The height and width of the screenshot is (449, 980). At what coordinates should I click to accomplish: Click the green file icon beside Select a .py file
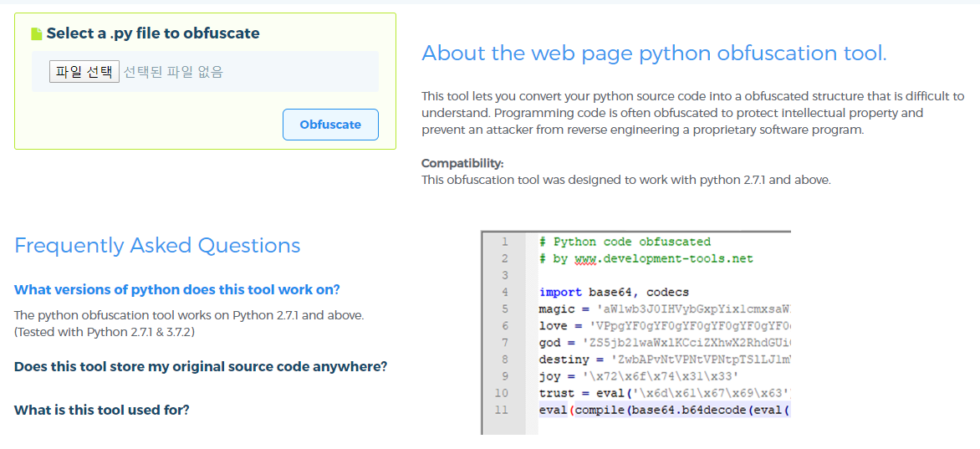pos(37,33)
